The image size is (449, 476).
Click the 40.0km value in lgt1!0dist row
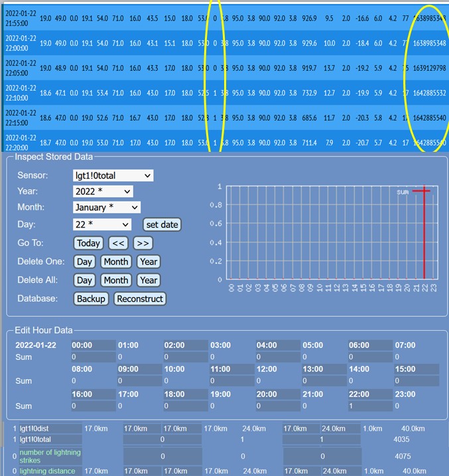click(413, 428)
